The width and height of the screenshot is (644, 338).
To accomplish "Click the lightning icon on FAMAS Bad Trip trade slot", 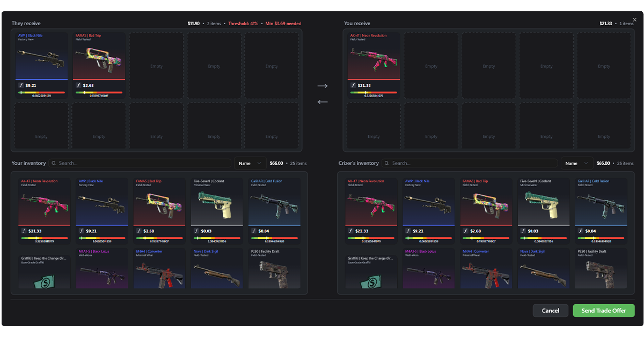I will tap(78, 85).
